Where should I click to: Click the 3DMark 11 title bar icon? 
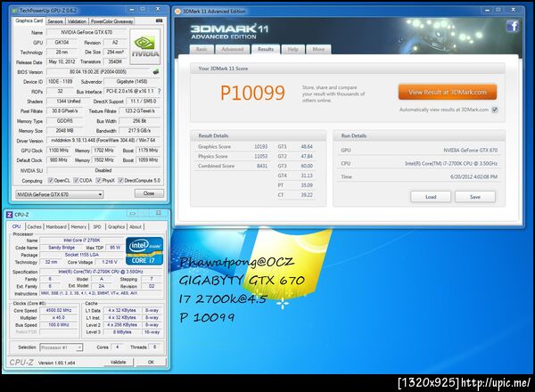pos(177,12)
